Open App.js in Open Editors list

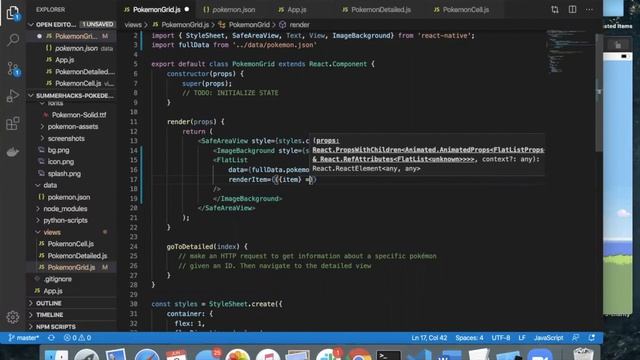coord(64,60)
